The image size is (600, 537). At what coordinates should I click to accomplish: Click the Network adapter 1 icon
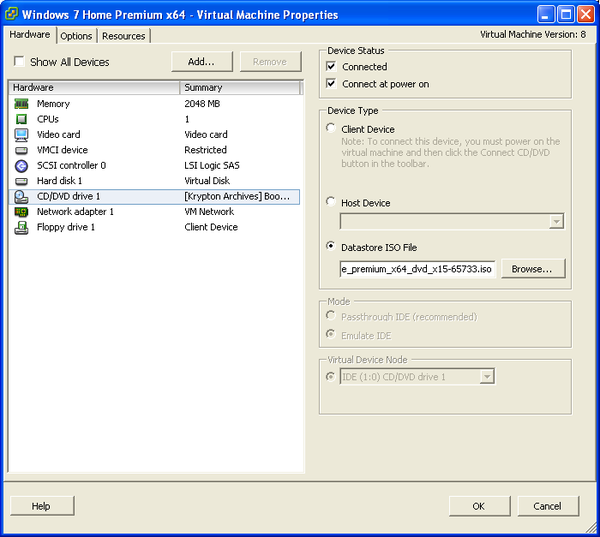click(x=21, y=212)
